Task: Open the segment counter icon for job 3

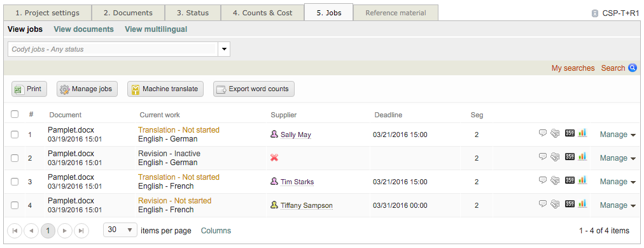Action: (x=570, y=180)
